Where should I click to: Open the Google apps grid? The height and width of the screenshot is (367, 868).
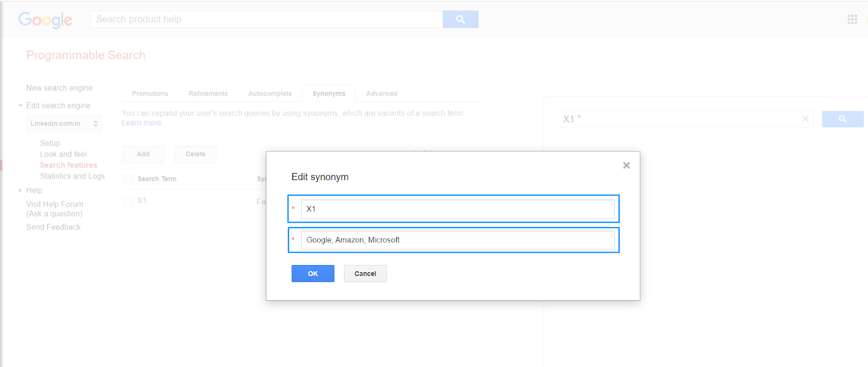point(852,20)
